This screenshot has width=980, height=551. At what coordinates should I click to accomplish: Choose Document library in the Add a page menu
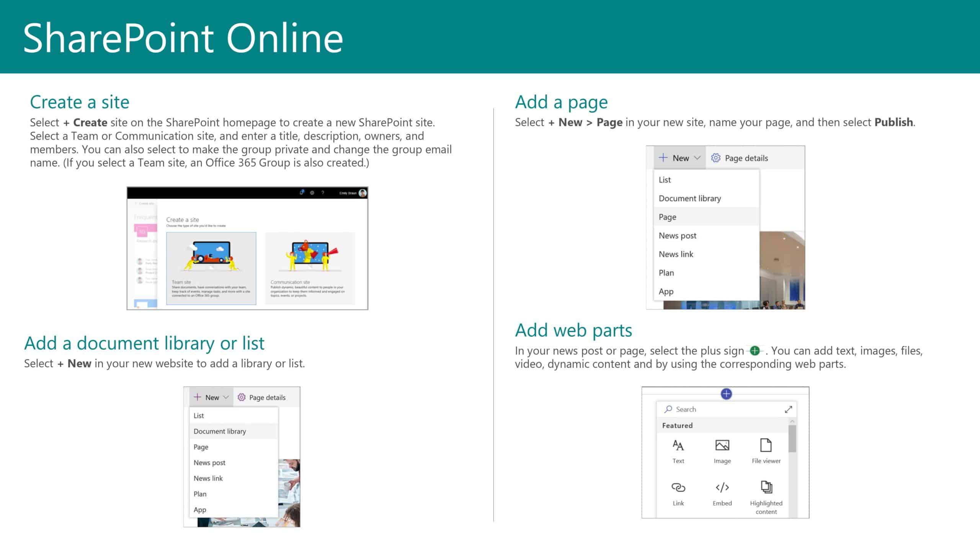(x=706, y=198)
